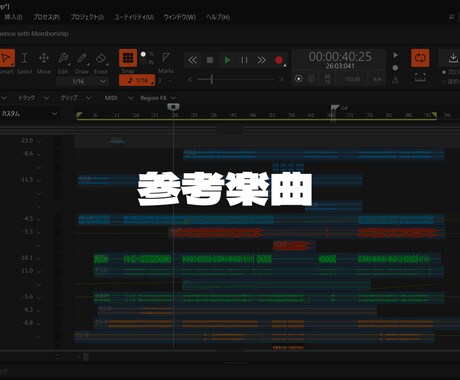Click the transport position slider handle
This screenshot has width=460, height=380.
coord(212,79)
